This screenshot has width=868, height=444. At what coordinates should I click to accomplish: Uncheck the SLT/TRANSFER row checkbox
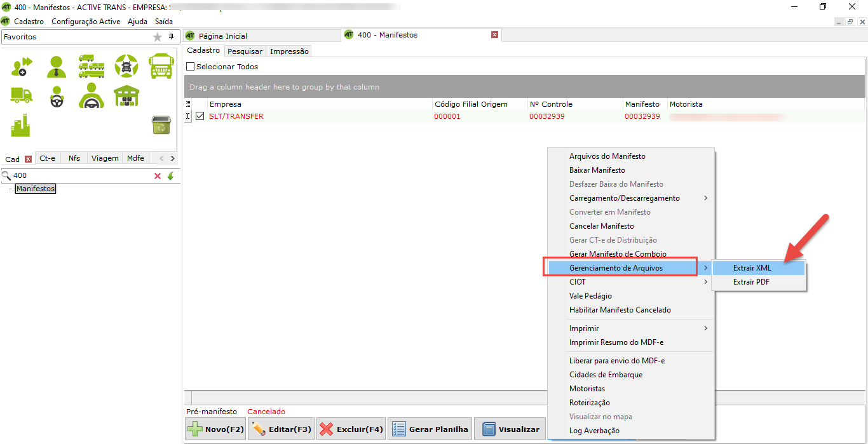[x=200, y=116]
